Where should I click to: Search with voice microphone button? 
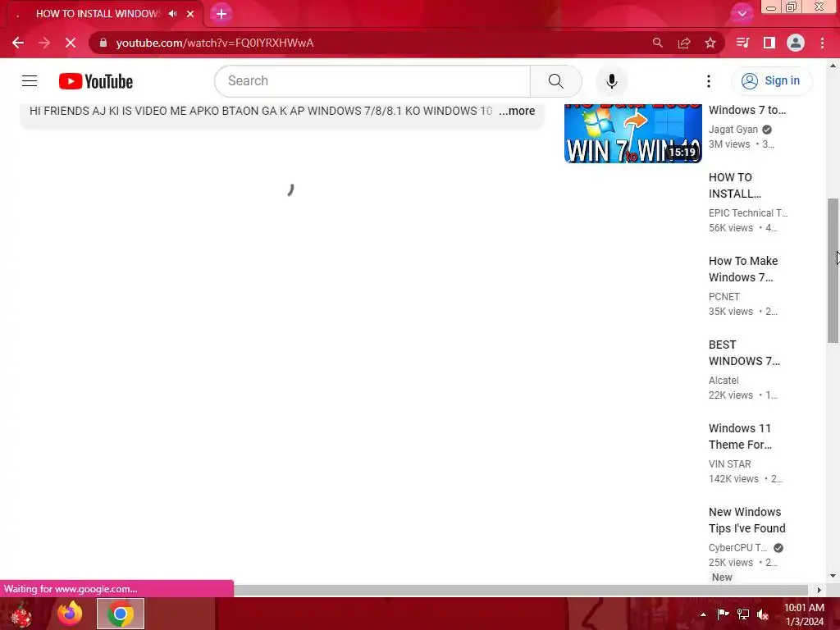[x=612, y=81]
